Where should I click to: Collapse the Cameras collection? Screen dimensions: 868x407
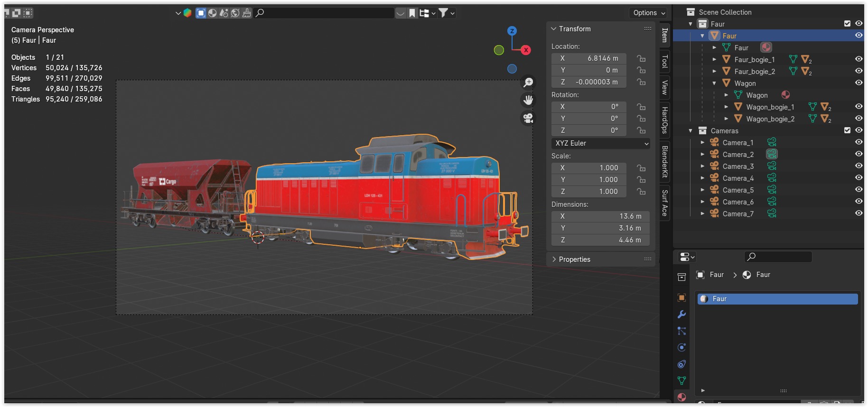click(x=691, y=130)
